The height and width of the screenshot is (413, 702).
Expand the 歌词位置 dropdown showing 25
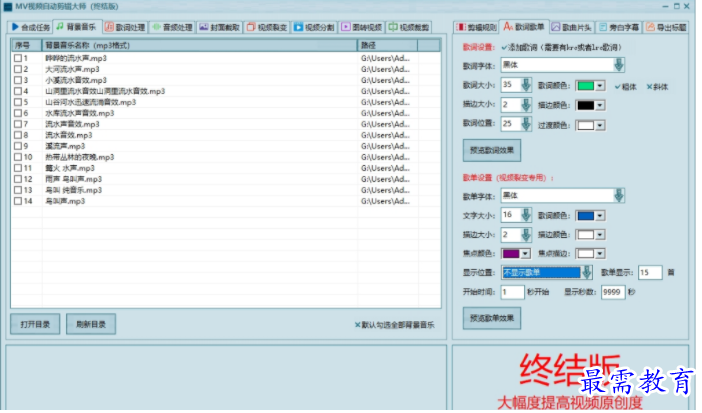(x=526, y=124)
